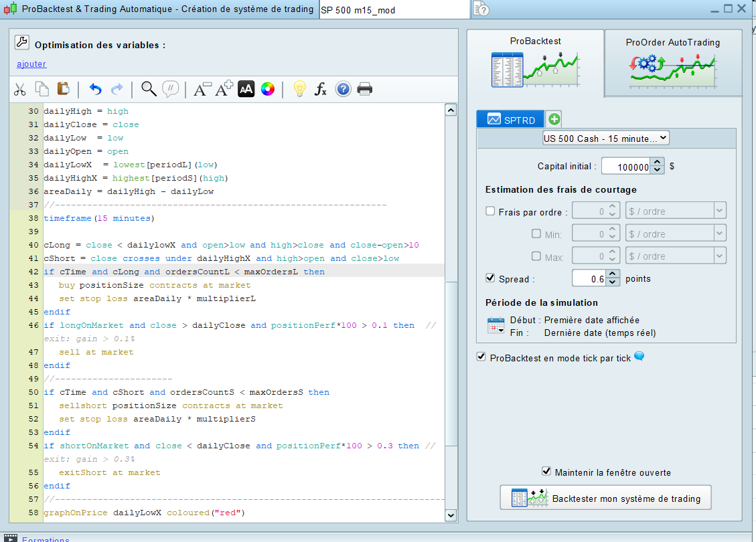
Task: Toggle ProBacktest tick par tick mode
Action: click(481, 357)
